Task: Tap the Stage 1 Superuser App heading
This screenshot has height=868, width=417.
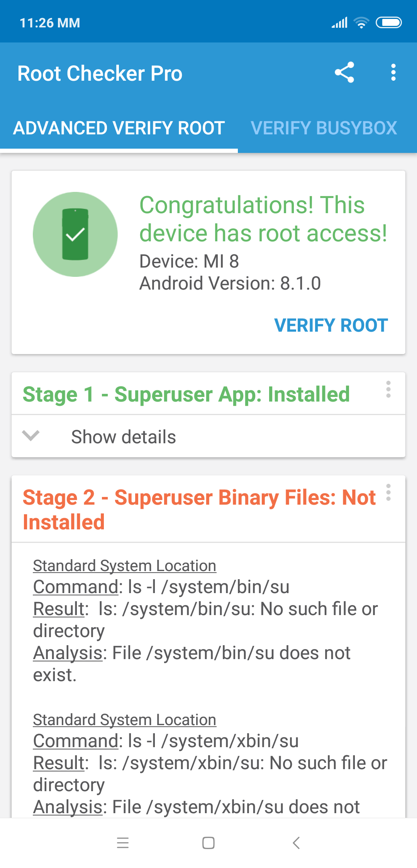Action: pos(186,395)
